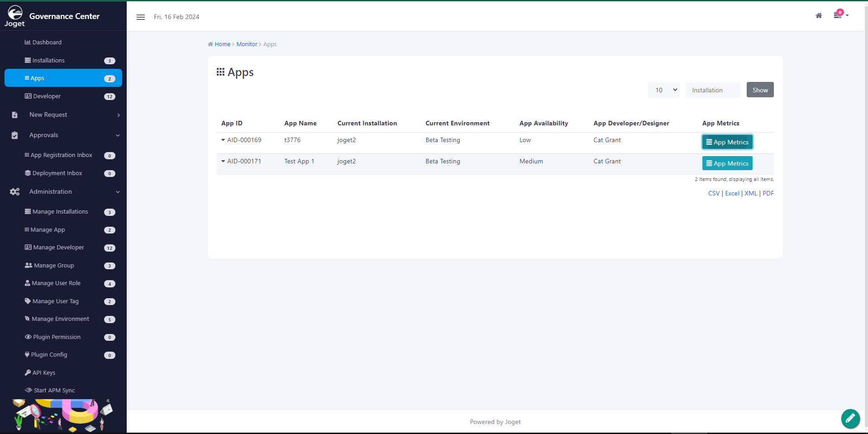Expand row details for AID-000171
This screenshot has width=868, height=434.
[223, 162]
